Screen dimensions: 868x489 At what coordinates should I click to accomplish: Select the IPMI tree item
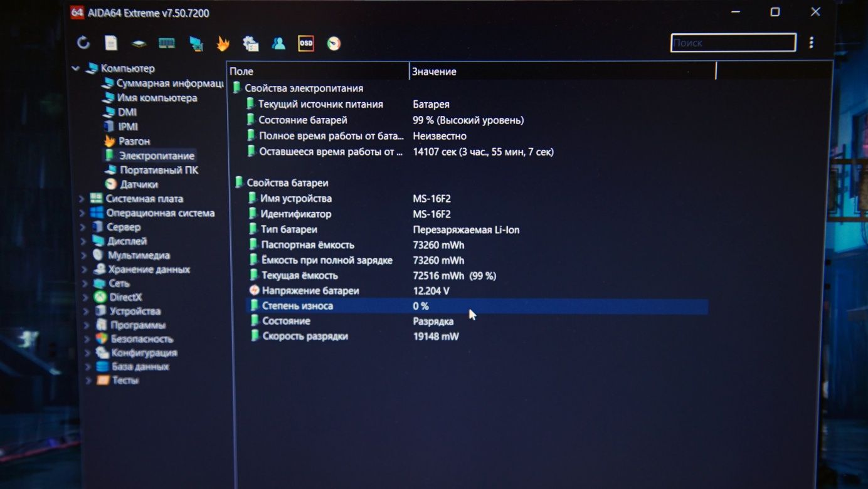point(128,127)
